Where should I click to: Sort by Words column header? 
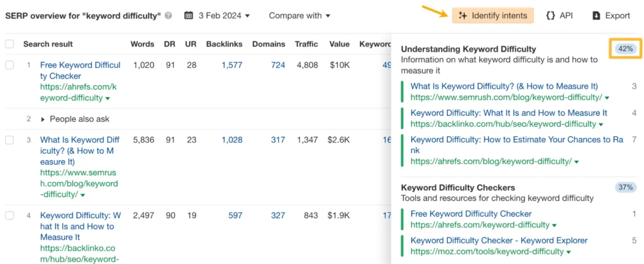[142, 44]
